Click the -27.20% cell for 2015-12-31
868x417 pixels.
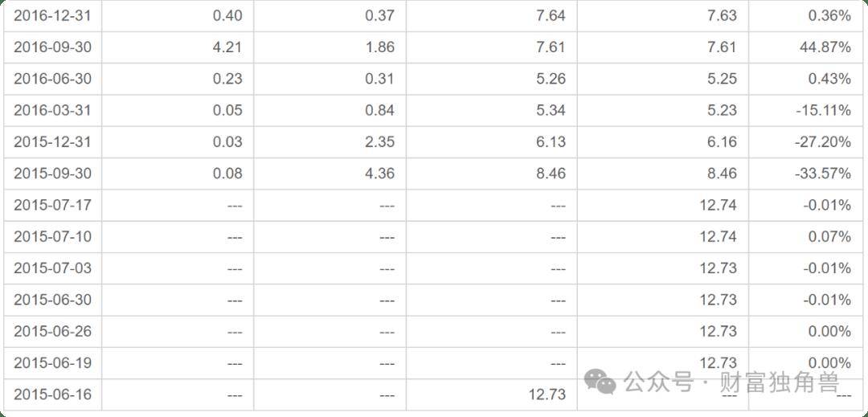click(805, 142)
